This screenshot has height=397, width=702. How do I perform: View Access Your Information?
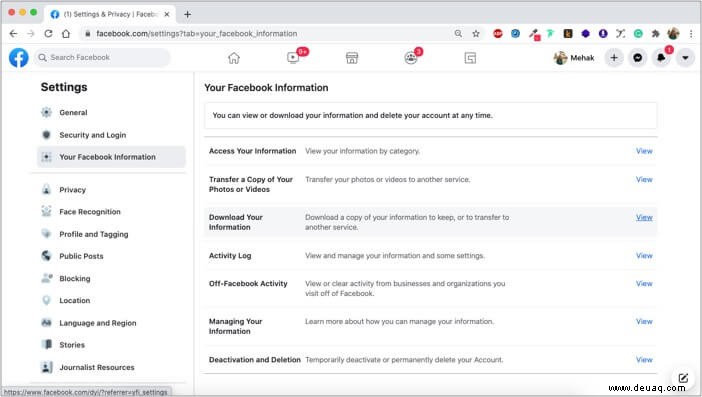(x=644, y=151)
